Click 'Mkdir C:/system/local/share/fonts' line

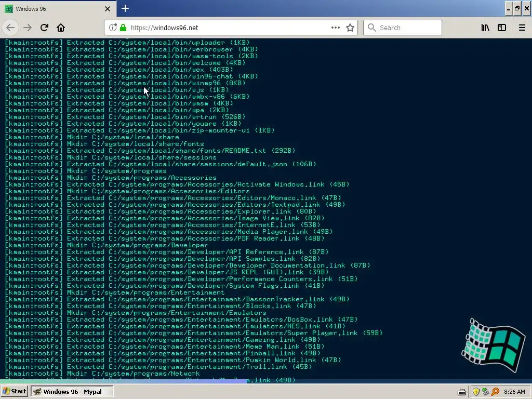click(x=104, y=144)
